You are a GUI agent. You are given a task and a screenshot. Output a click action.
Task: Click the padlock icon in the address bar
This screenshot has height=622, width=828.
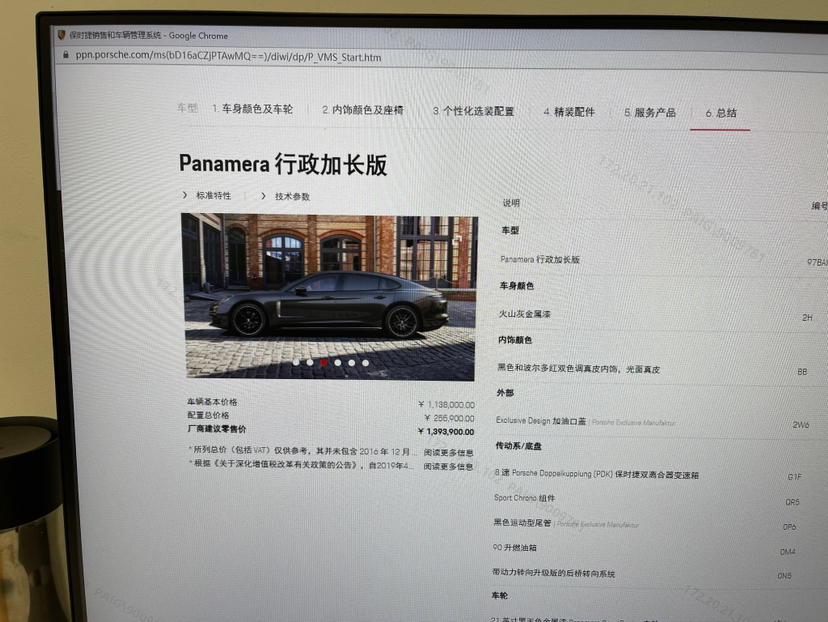[x=66, y=54]
